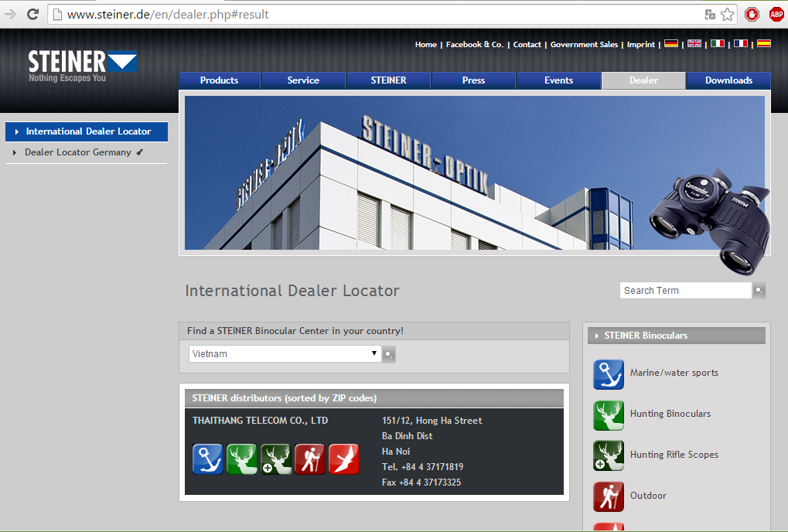Switch to English via UK flag
Image resolution: width=788 pixels, height=532 pixels.
point(694,44)
